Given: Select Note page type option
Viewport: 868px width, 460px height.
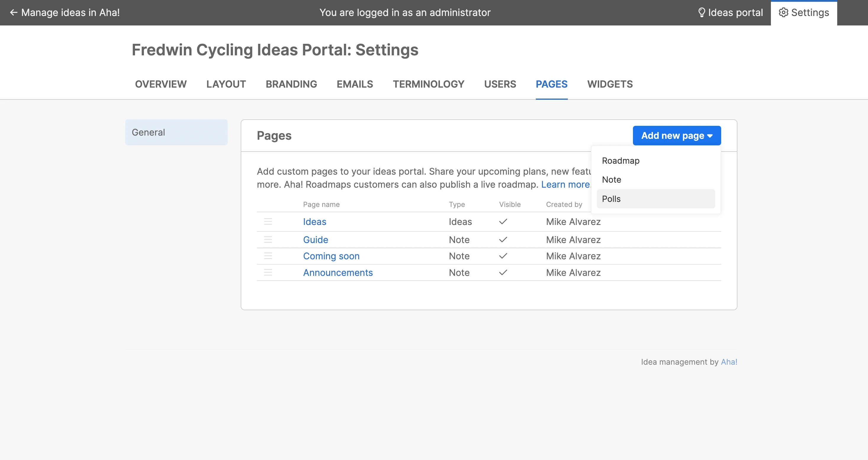Looking at the screenshot, I should click(x=611, y=180).
